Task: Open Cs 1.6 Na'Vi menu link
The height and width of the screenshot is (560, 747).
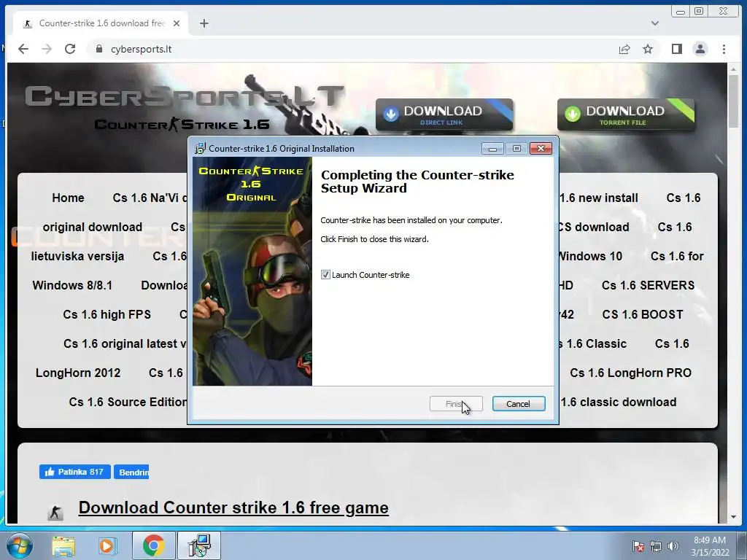Action: pos(150,198)
